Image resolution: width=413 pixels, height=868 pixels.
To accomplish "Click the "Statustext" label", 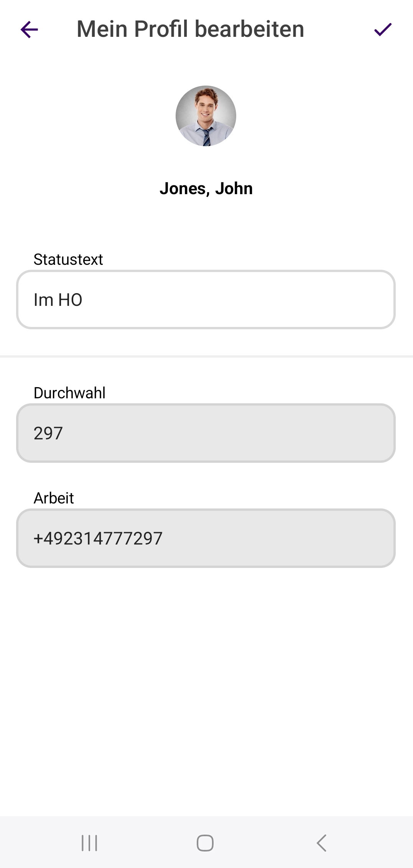I will [x=68, y=259].
